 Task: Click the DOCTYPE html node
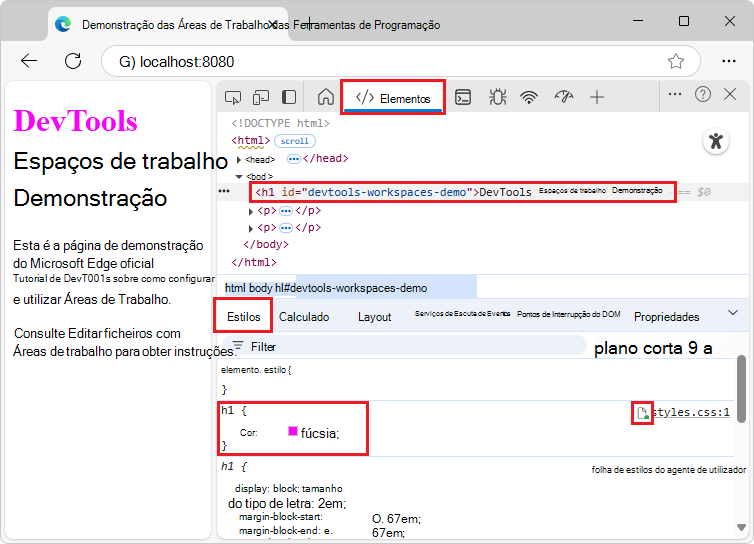tap(280, 123)
